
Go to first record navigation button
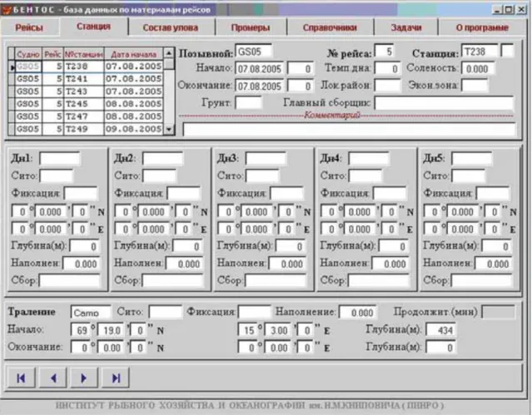pyautogui.click(x=21, y=378)
